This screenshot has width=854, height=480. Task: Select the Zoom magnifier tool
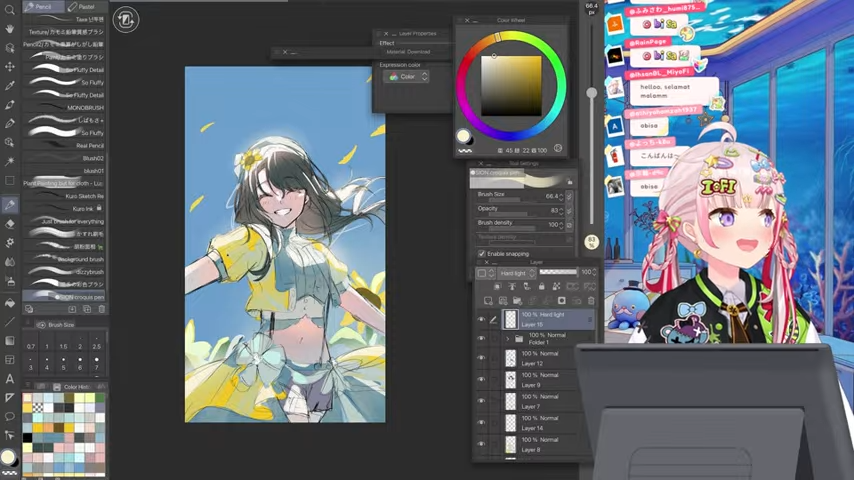click(9, 10)
